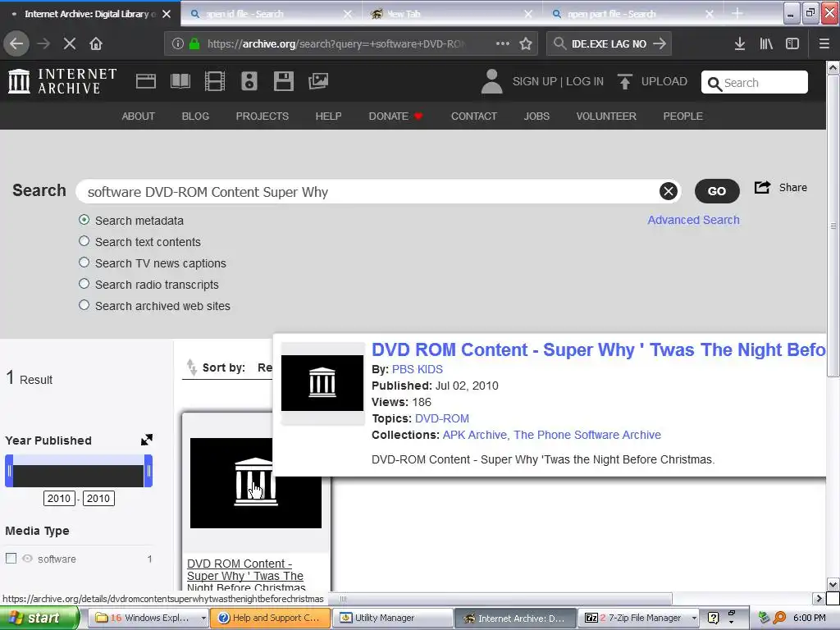Open the Audio speaker icon
The height and width of the screenshot is (630, 840).
pyautogui.click(x=249, y=81)
